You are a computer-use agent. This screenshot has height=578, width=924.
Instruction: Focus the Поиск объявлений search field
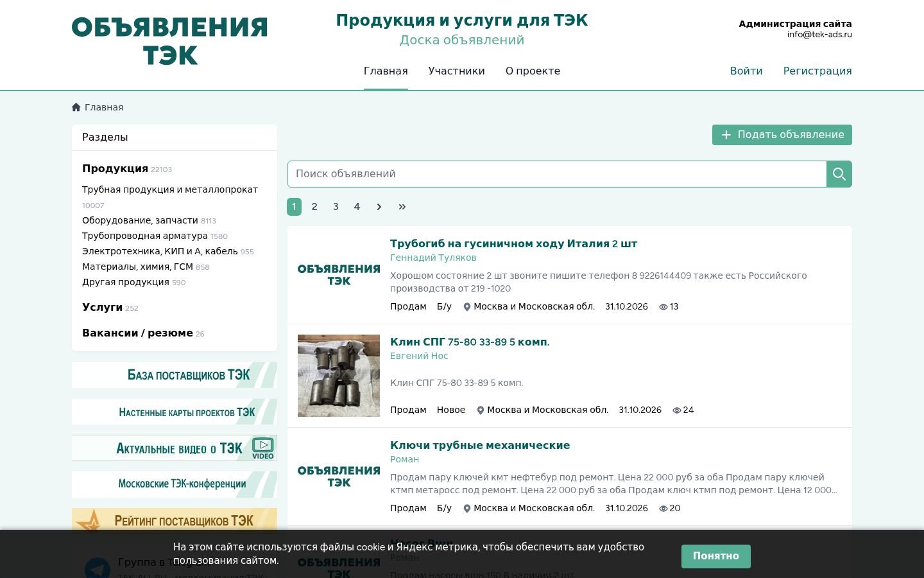pos(557,174)
